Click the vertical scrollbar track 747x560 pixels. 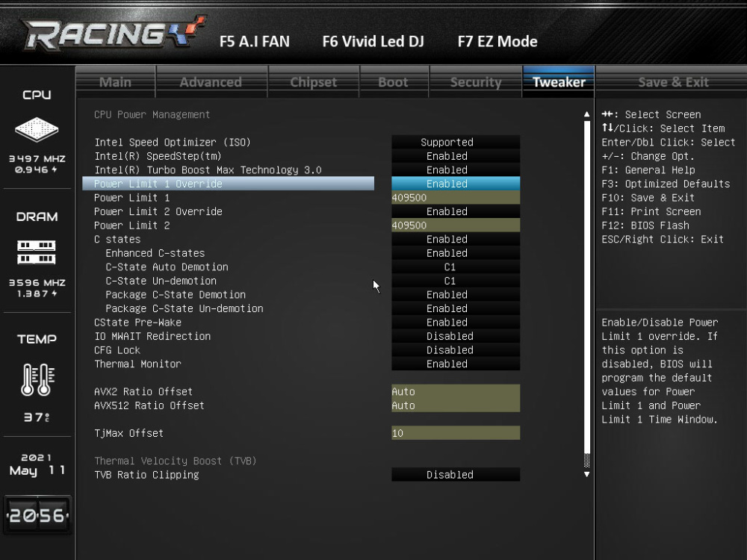(586, 293)
